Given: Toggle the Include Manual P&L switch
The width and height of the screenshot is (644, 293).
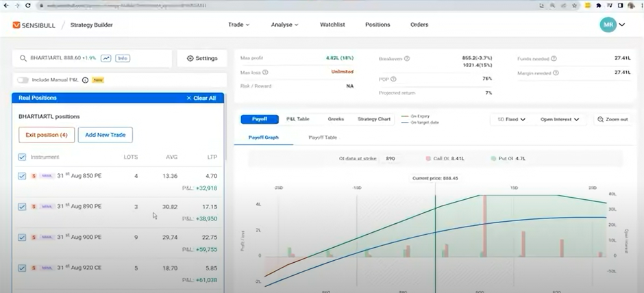Looking at the screenshot, I should point(23,80).
